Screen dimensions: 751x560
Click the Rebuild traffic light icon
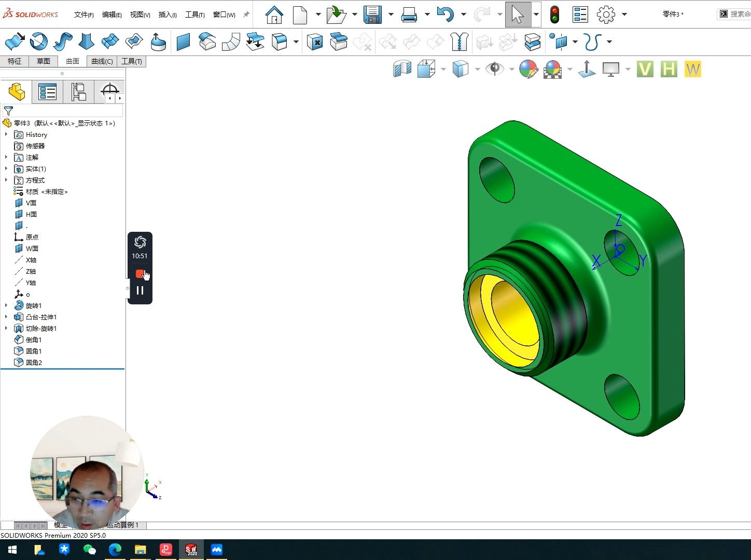click(554, 15)
